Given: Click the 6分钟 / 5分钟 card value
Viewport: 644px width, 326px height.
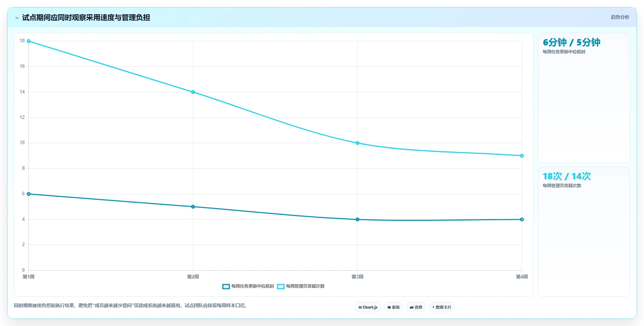Looking at the screenshot, I should point(572,43).
